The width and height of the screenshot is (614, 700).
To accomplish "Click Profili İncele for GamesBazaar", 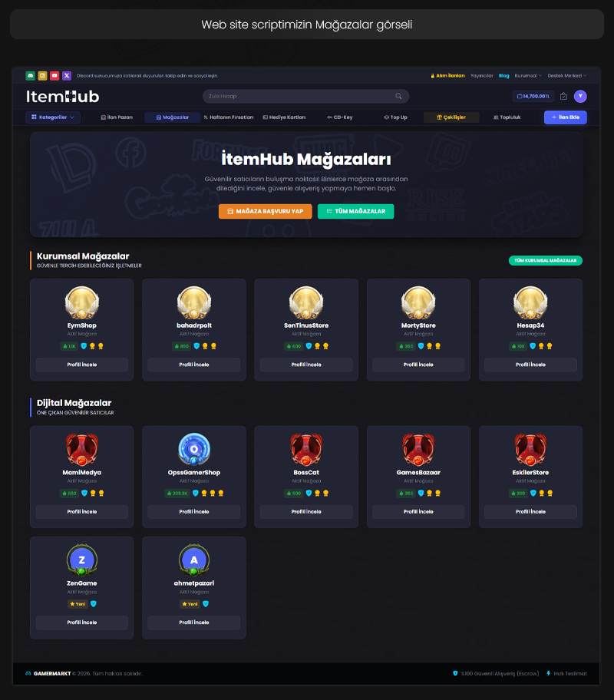I will pyautogui.click(x=418, y=512).
